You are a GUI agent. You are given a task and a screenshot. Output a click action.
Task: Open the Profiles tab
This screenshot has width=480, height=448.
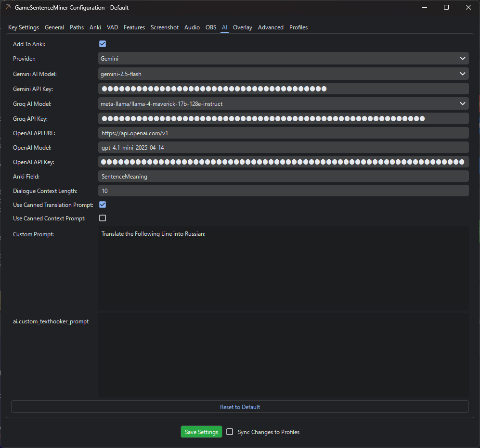(298, 27)
